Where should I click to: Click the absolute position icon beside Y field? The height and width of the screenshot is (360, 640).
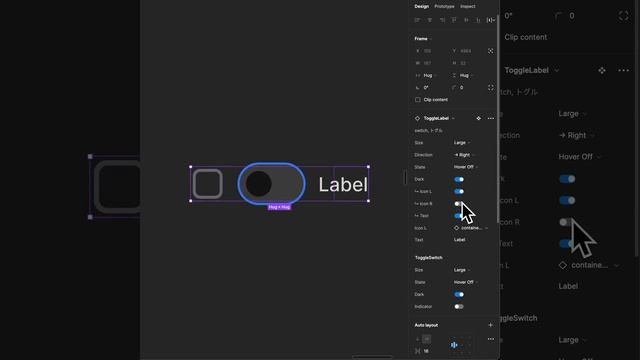[491, 51]
